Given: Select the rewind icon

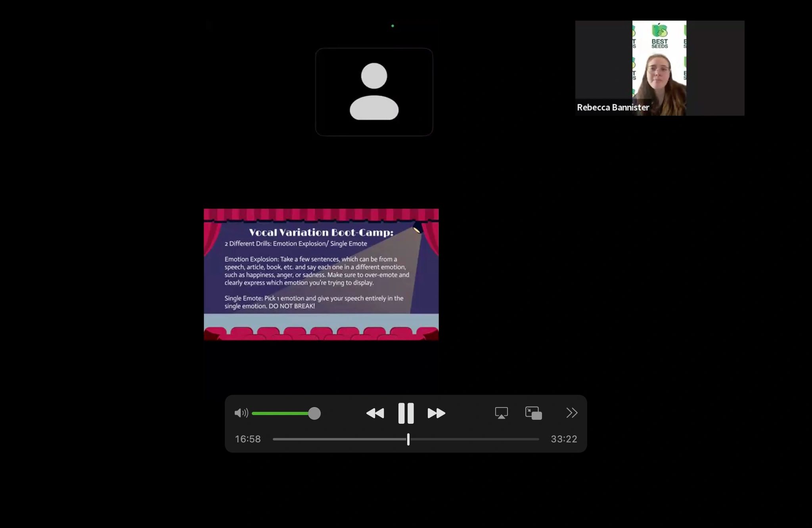Looking at the screenshot, I should [x=375, y=413].
